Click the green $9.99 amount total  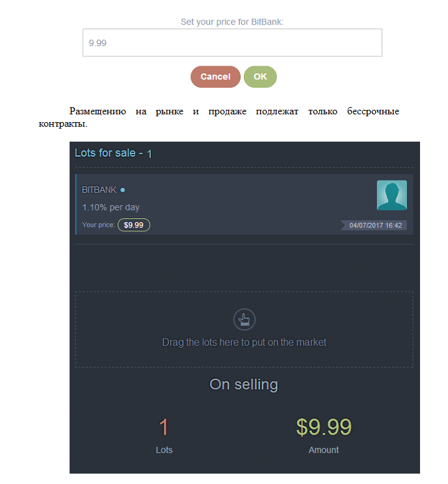[x=324, y=427]
